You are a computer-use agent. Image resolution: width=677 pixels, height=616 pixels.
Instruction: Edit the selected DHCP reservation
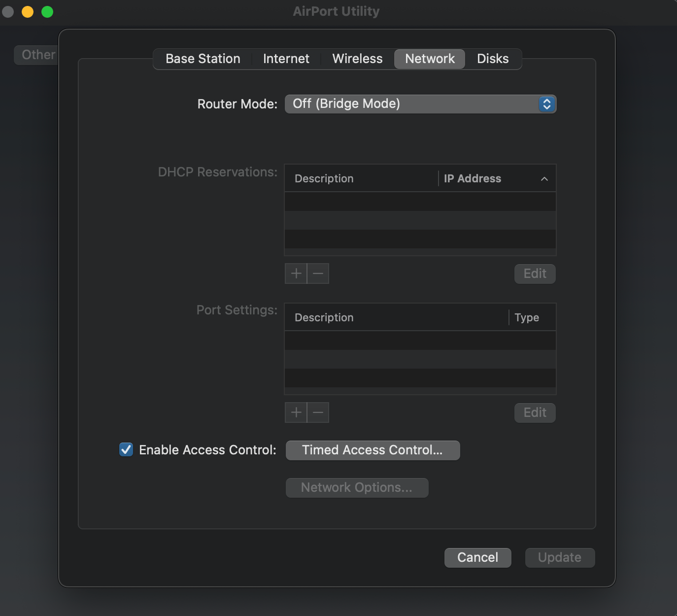(x=535, y=274)
